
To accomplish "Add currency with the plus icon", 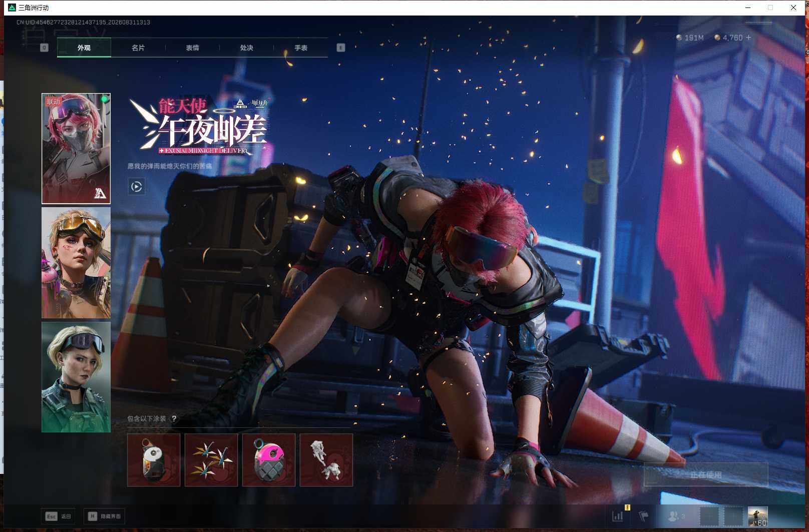I will (x=748, y=38).
